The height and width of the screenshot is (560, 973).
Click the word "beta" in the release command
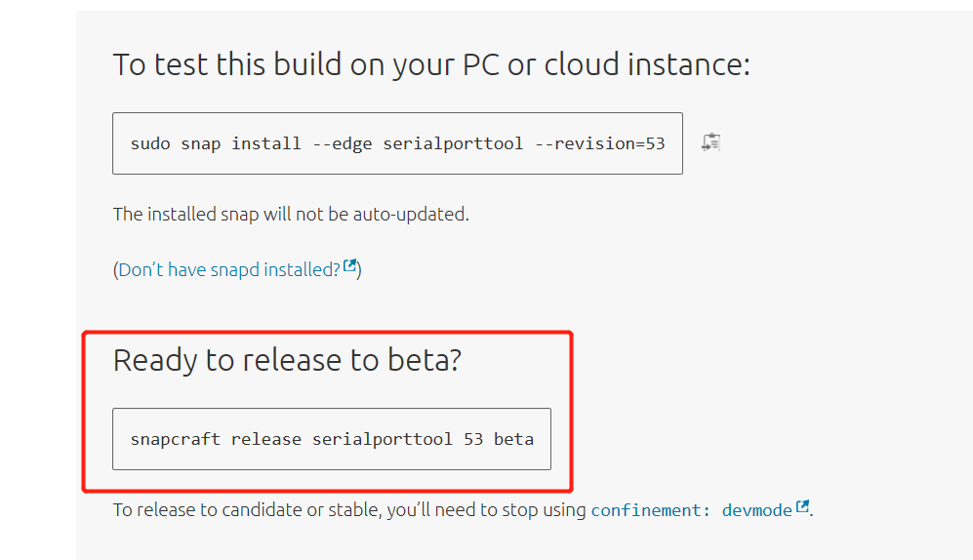(513, 439)
